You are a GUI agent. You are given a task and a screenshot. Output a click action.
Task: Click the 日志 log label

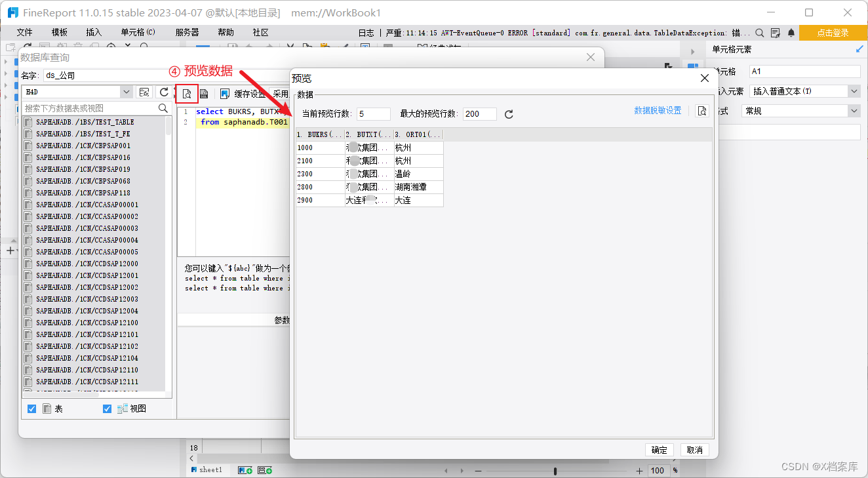tap(366, 33)
